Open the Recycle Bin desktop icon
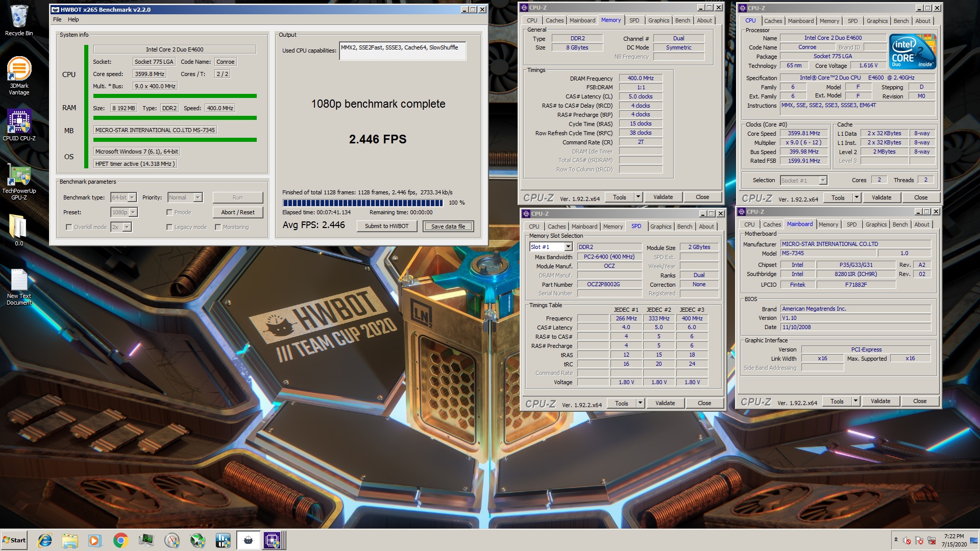The image size is (980, 551). click(x=19, y=20)
